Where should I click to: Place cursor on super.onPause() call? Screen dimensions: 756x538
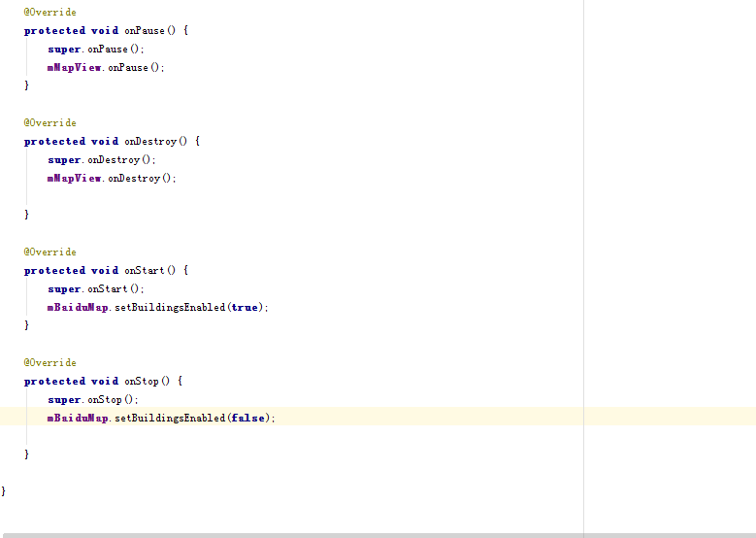95,50
